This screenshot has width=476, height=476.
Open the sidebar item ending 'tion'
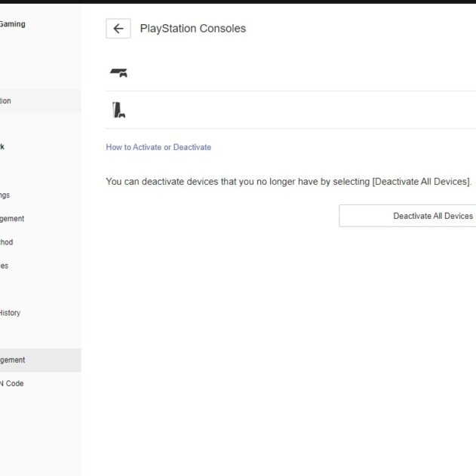coord(41,101)
